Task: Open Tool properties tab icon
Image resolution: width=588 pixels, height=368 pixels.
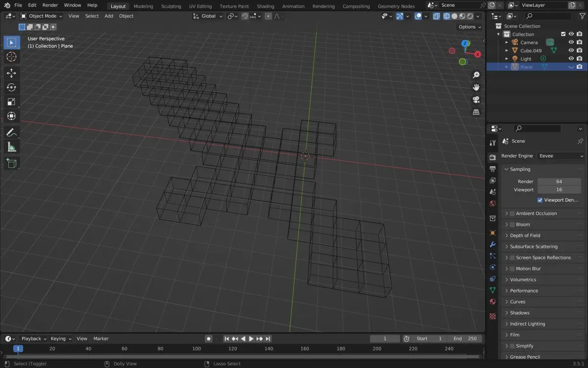Action: pyautogui.click(x=493, y=143)
